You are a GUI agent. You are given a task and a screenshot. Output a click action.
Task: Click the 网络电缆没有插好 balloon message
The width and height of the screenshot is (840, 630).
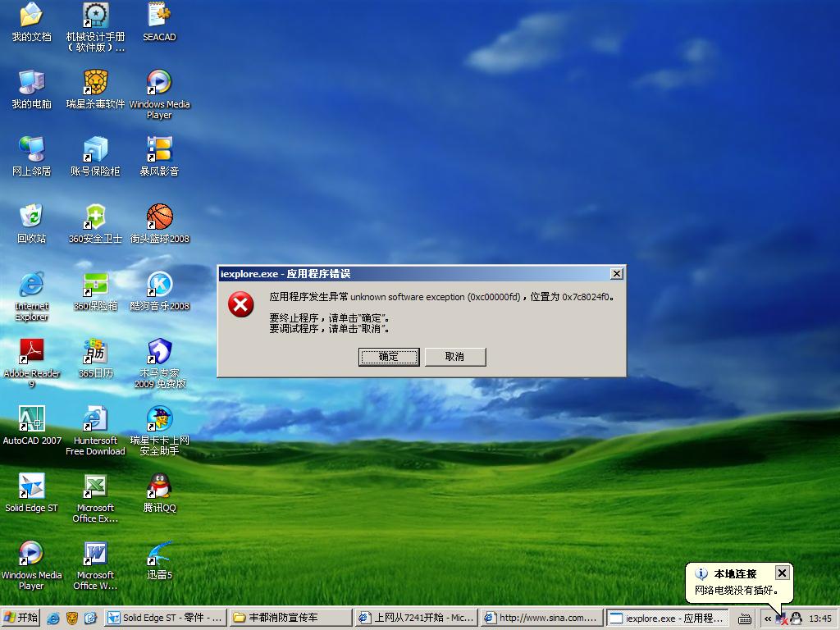pos(736,591)
